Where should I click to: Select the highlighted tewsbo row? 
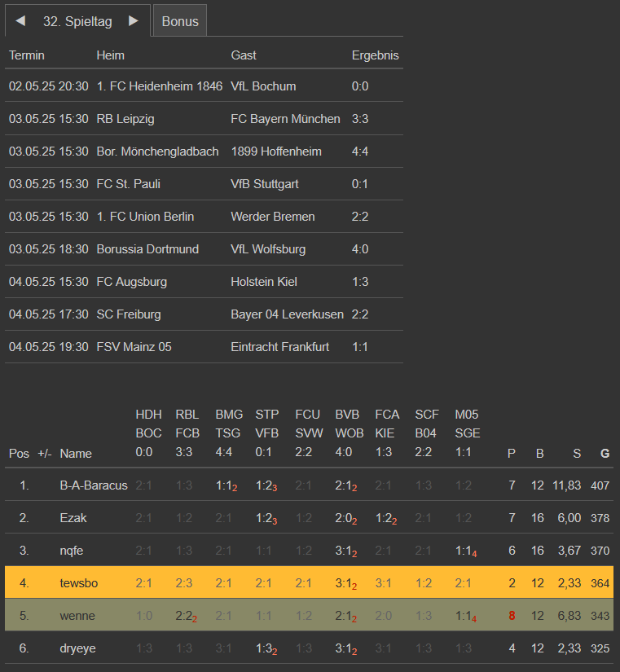pos(77,583)
